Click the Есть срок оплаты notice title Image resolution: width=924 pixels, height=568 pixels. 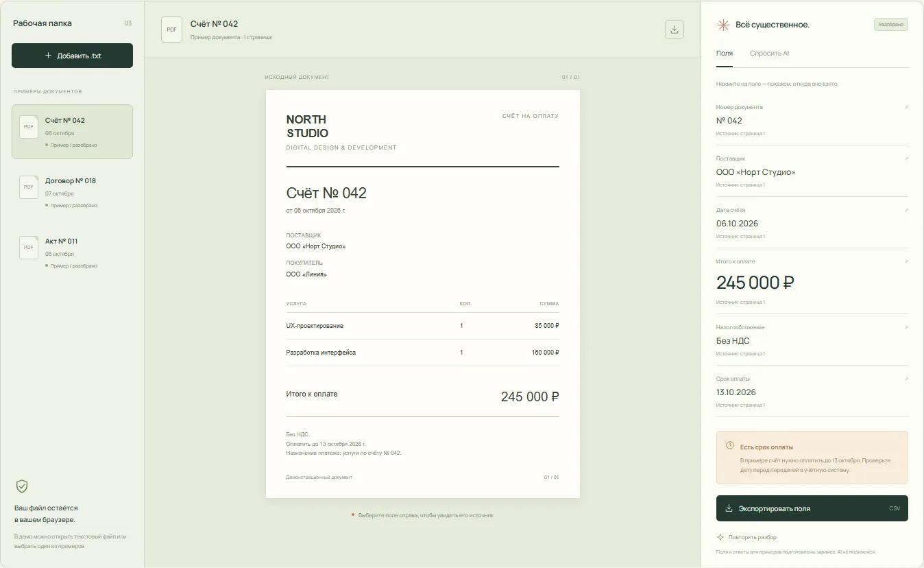click(766, 447)
